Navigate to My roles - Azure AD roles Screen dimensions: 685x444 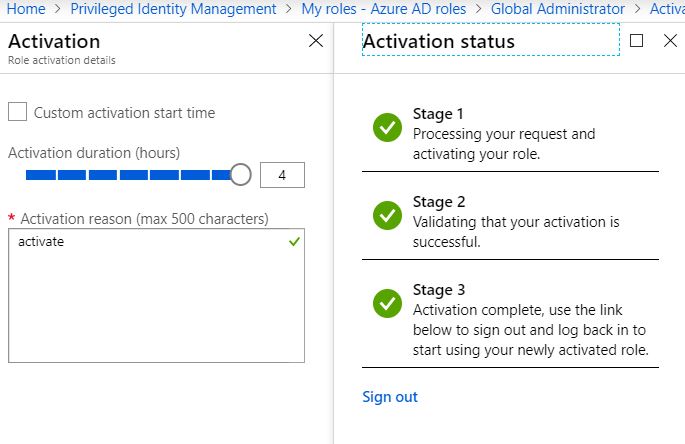tap(384, 9)
